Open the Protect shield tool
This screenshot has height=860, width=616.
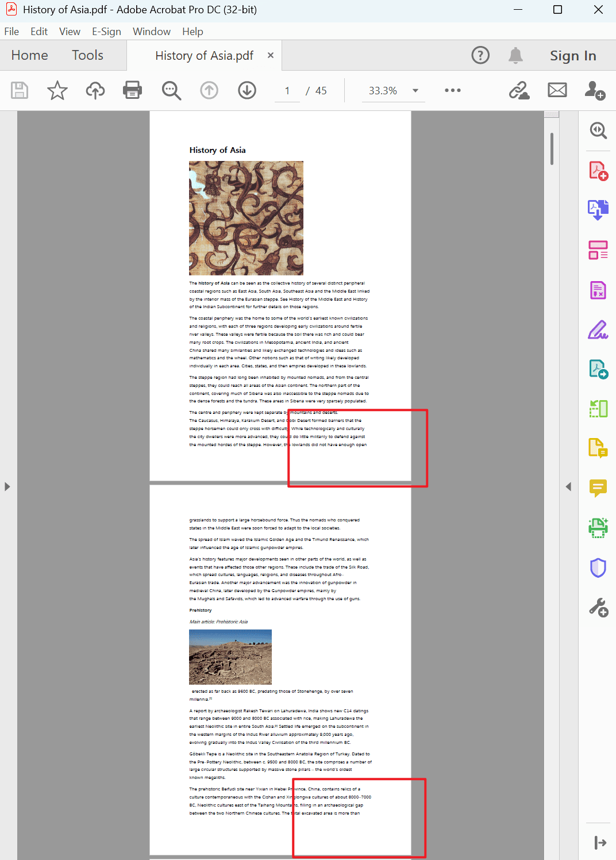point(598,567)
